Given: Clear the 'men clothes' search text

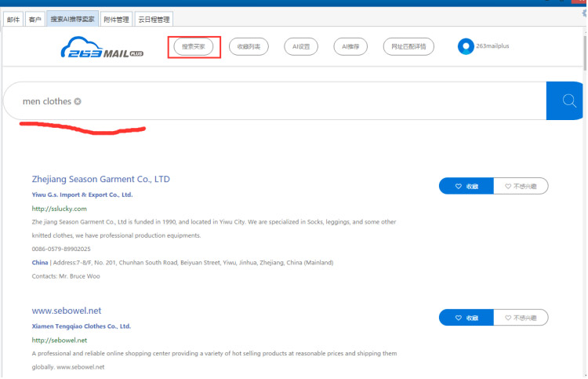Looking at the screenshot, I should pos(78,102).
